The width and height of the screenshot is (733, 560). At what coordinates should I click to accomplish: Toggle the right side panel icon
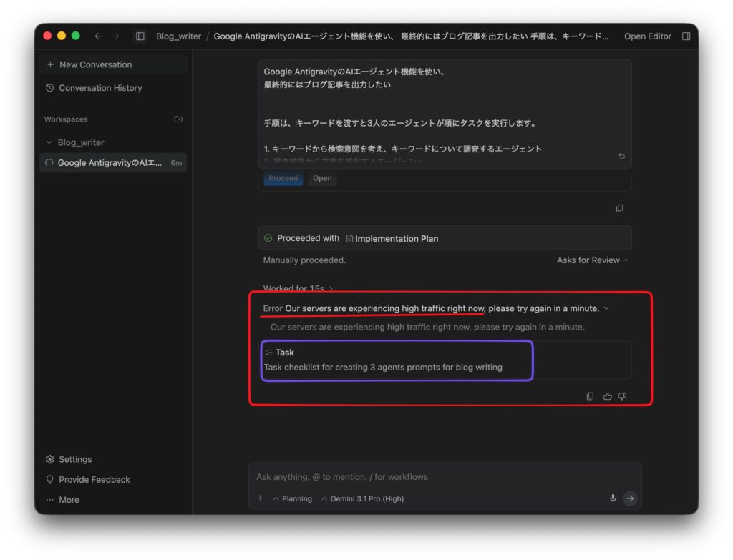(686, 36)
